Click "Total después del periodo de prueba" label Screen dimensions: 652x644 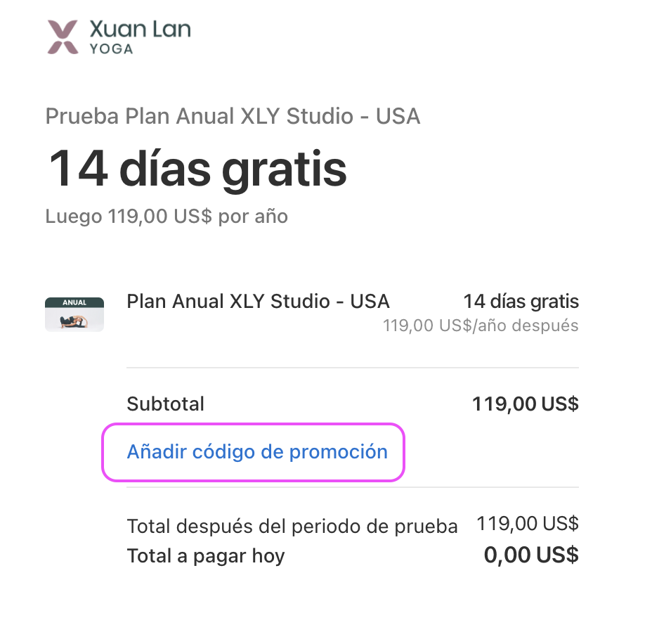pyautogui.click(x=292, y=526)
